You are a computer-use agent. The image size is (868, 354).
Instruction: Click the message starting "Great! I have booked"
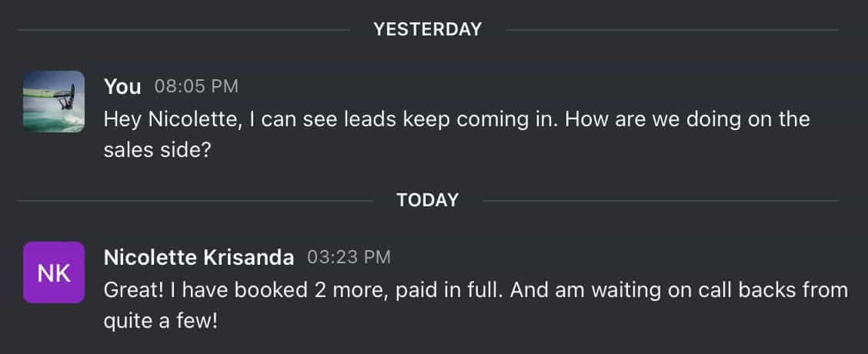(476, 306)
